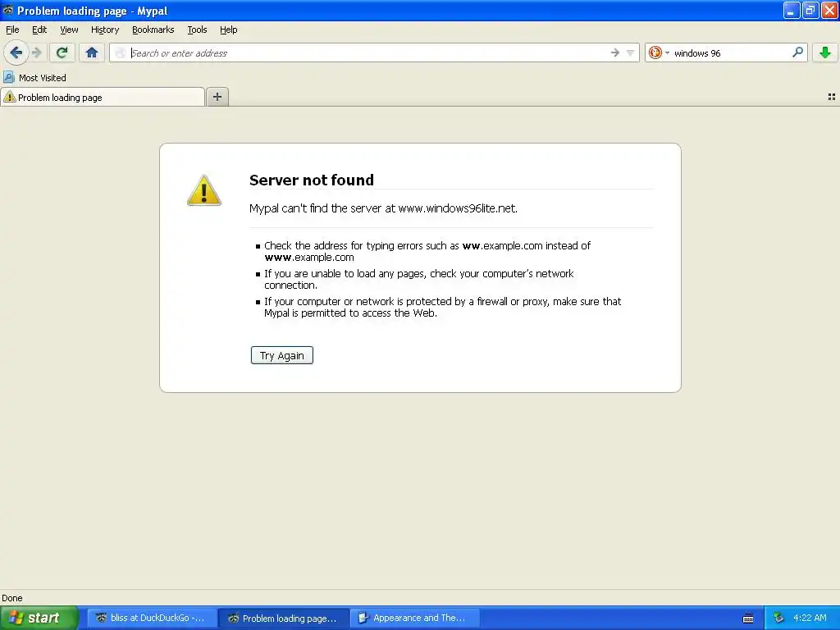Open the History menu
840x630 pixels.
pyautogui.click(x=105, y=30)
